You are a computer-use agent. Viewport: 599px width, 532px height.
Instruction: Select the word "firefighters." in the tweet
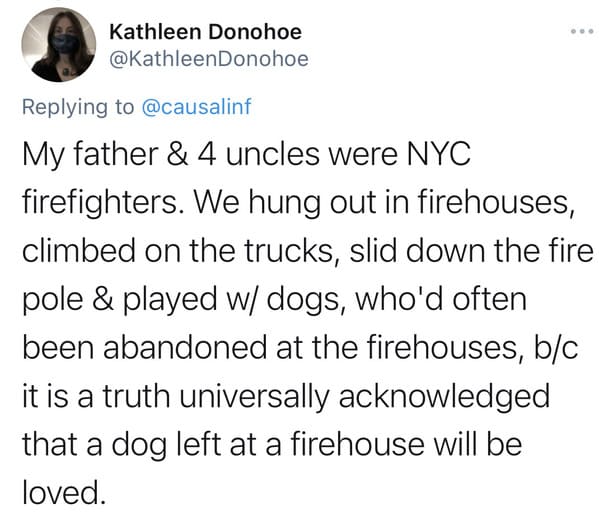[x=100, y=202]
